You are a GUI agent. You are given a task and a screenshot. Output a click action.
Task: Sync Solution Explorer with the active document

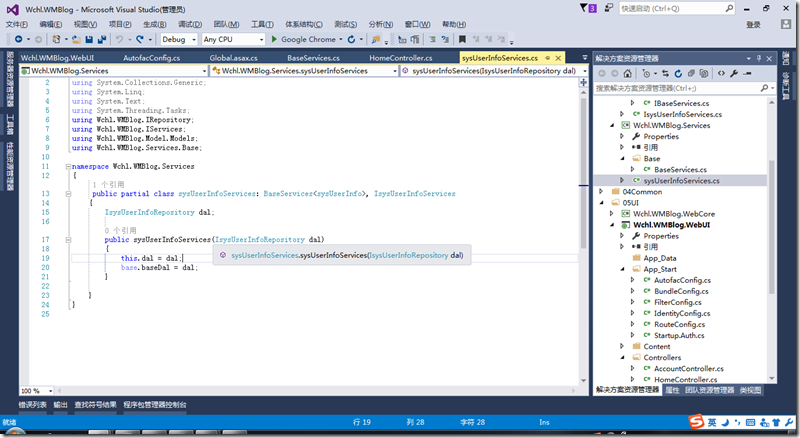click(665, 74)
